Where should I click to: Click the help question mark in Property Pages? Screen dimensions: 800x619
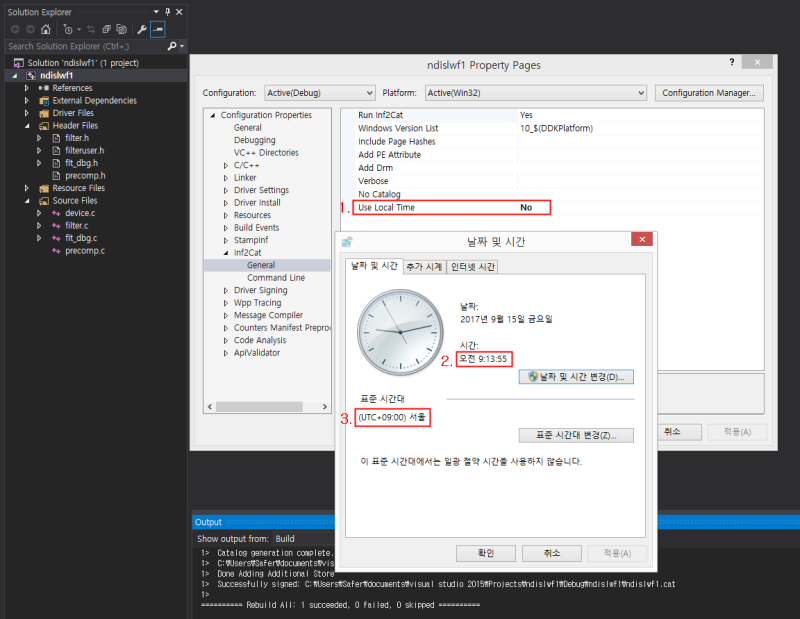[732, 62]
